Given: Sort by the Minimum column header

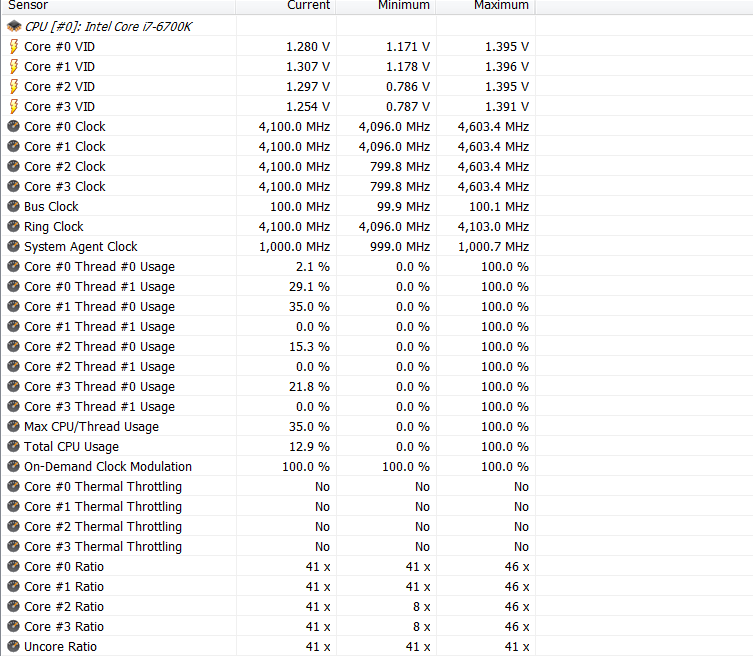Looking at the screenshot, I should 386,6.
